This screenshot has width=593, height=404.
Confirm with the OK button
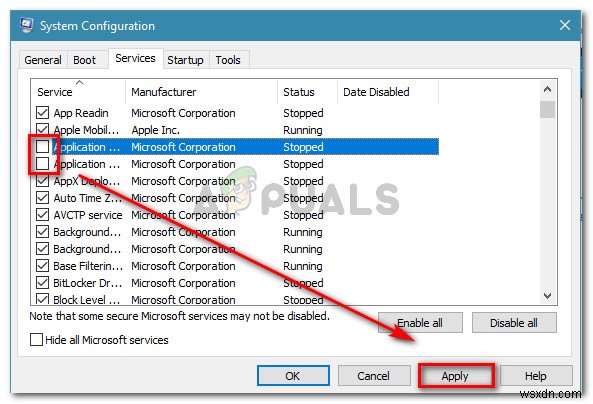coord(293,376)
